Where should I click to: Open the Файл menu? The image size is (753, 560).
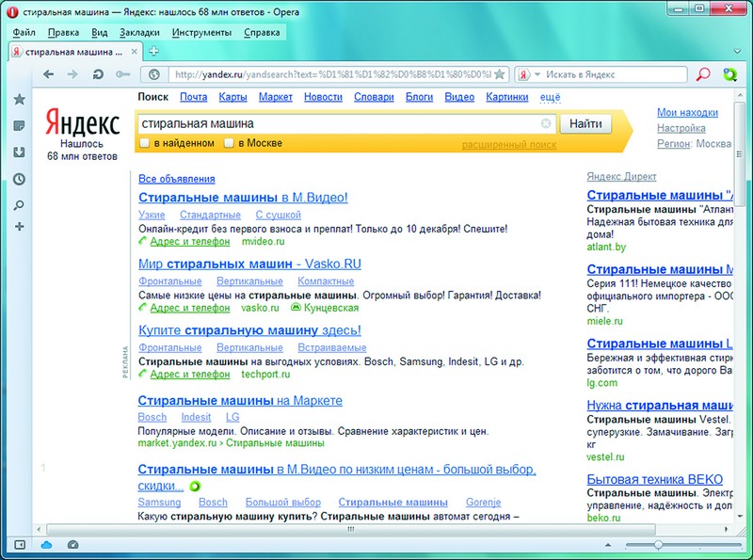coord(24,32)
